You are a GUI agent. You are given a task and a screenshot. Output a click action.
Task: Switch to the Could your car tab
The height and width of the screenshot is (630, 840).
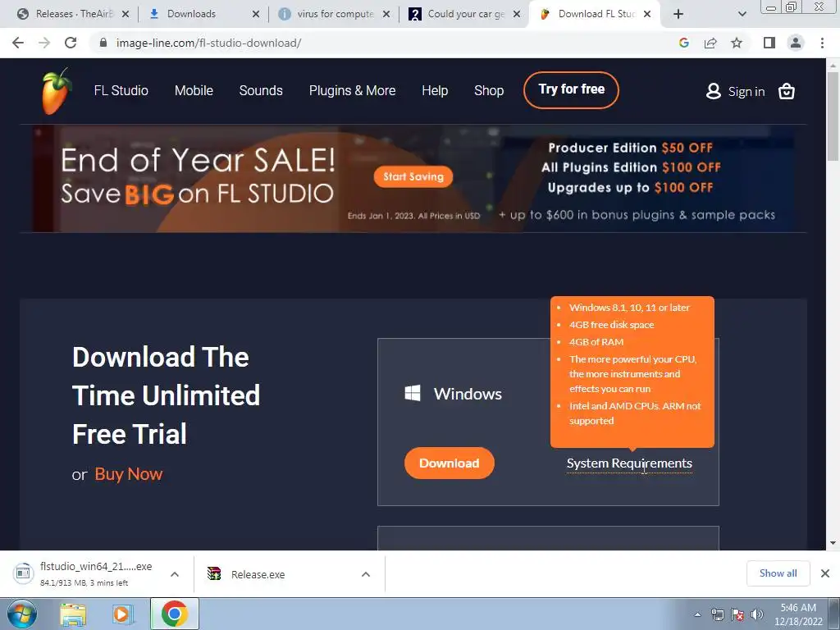(463, 14)
